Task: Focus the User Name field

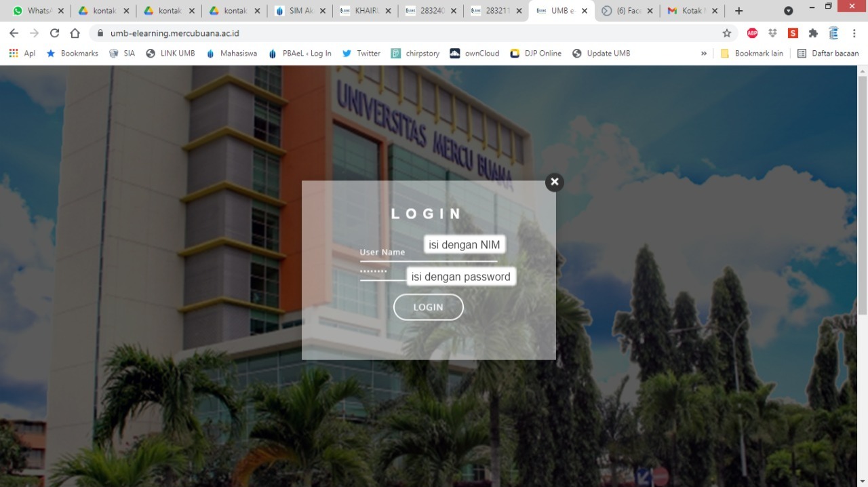Action: coord(429,252)
